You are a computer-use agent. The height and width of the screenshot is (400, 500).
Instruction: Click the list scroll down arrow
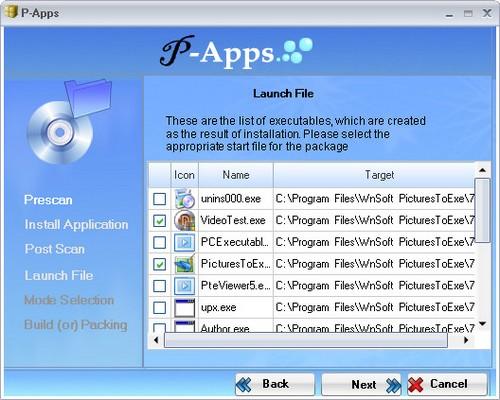coord(482,323)
